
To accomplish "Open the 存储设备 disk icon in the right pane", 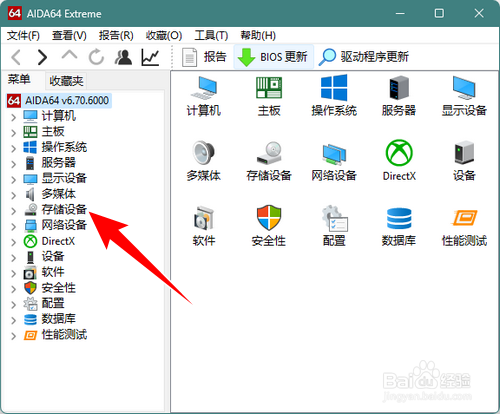I will [269, 161].
